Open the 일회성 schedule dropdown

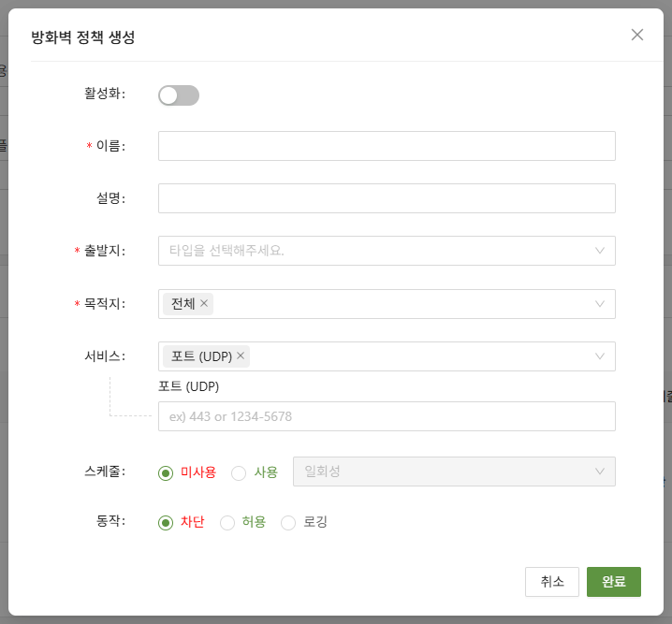(454, 472)
